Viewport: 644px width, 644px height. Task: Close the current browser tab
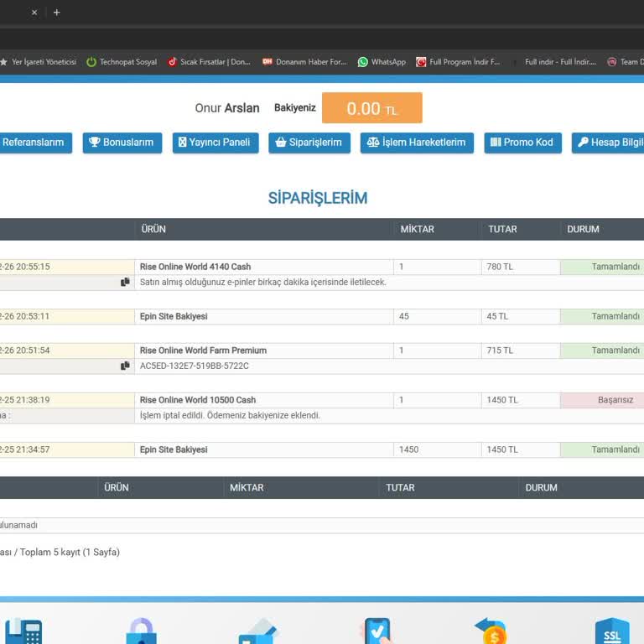34,13
